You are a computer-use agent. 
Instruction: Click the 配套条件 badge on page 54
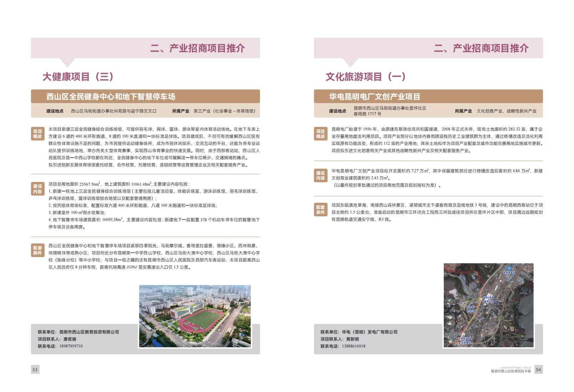[321, 210]
